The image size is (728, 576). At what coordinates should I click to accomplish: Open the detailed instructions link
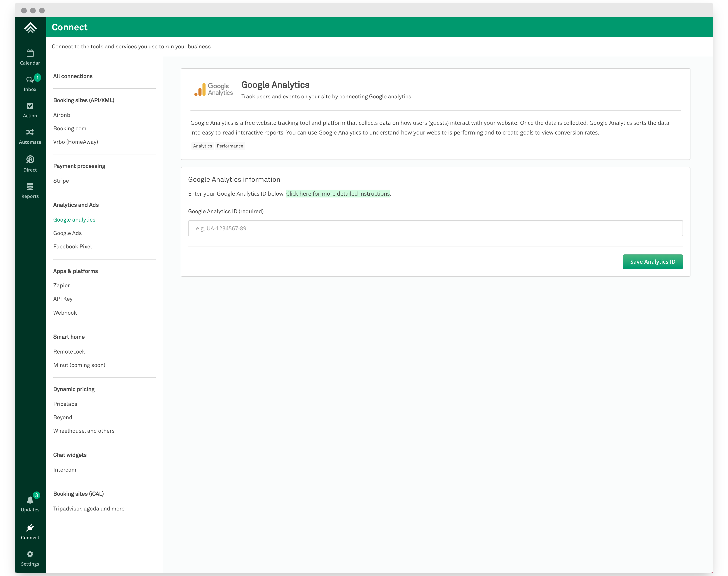pyautogui.click(x=338, y=194)
